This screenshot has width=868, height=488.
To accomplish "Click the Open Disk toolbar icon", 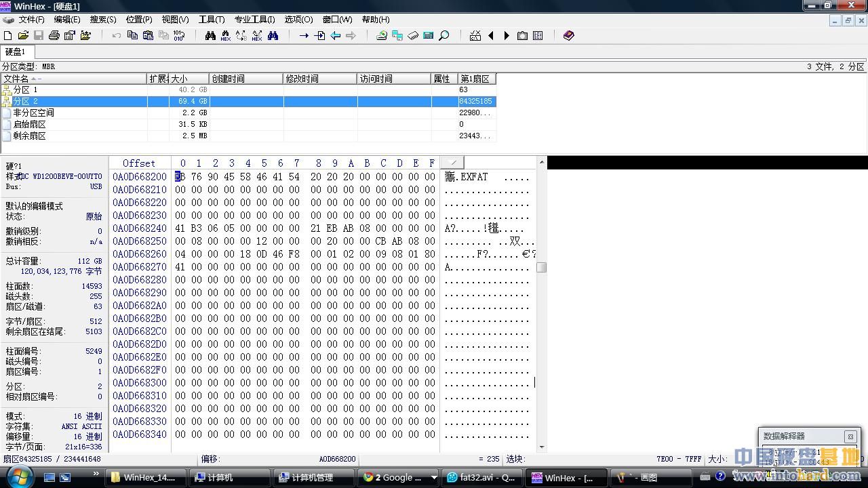I will [x=382, y=35].
